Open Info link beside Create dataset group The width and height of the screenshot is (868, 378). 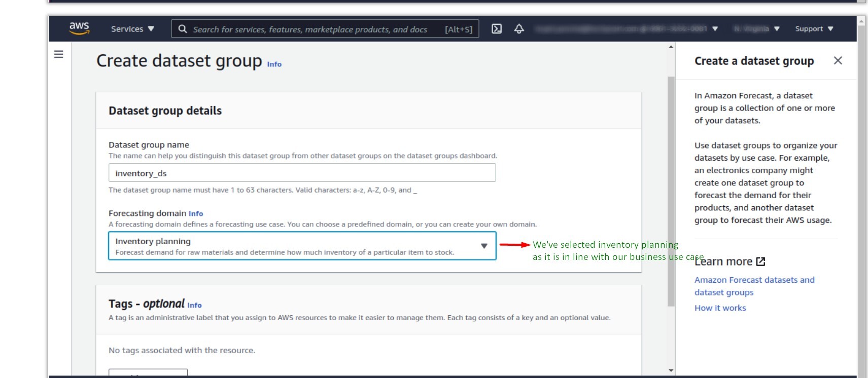click(x=274, y=64)
